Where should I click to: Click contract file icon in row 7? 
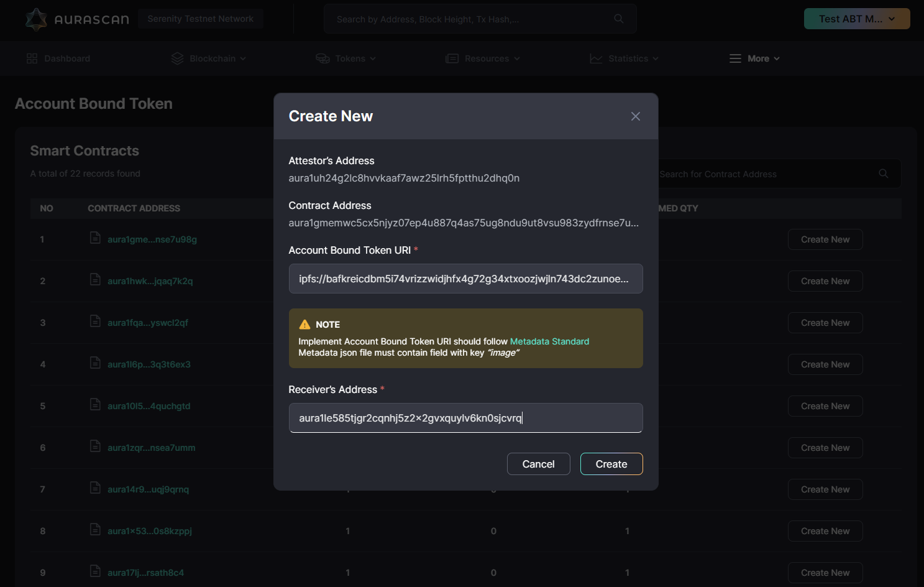95,488
